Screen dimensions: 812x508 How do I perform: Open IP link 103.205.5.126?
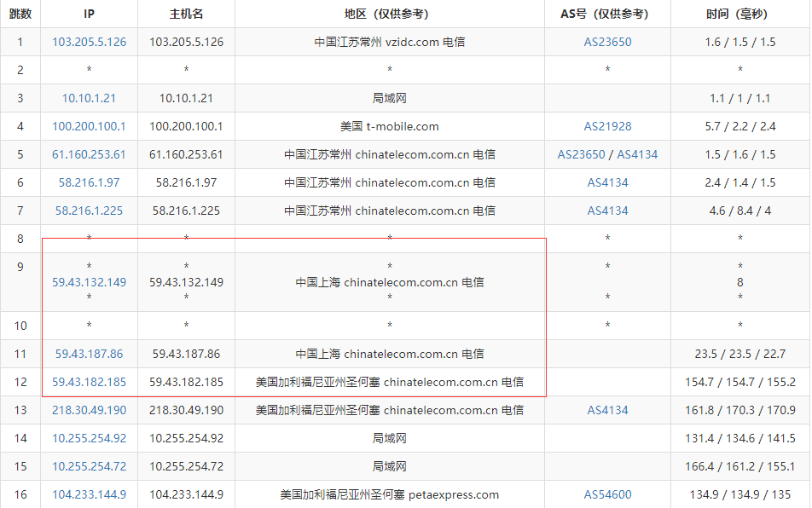tap(89, 42)
